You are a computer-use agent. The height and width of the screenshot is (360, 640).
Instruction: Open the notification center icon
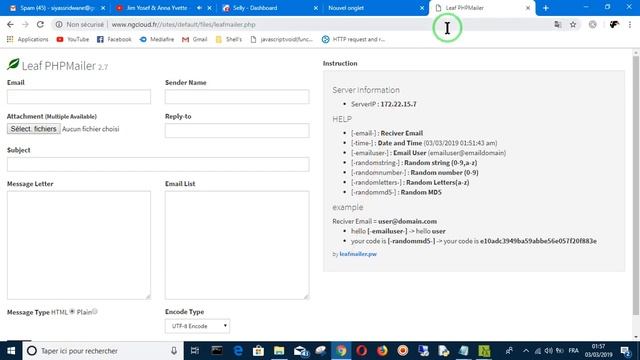coord(625,351)
